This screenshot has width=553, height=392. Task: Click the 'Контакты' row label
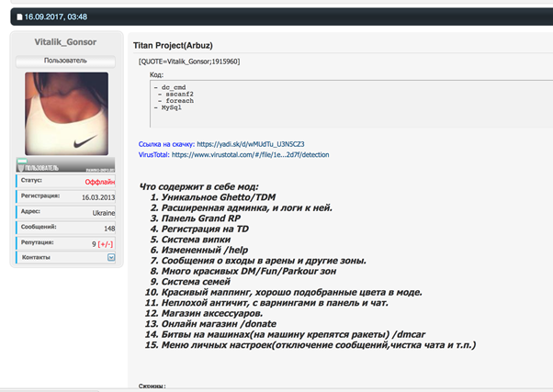(x=36, y=257)
